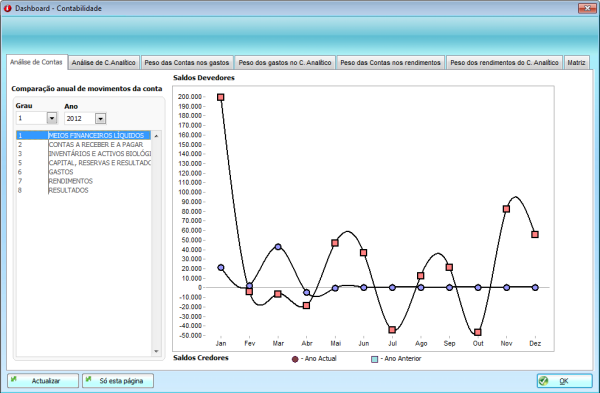Image resolution: width=600 pixels, height=393 pixels.
Task: Click the green checkmark icon on OK button
Action: [x=543, y=381]
